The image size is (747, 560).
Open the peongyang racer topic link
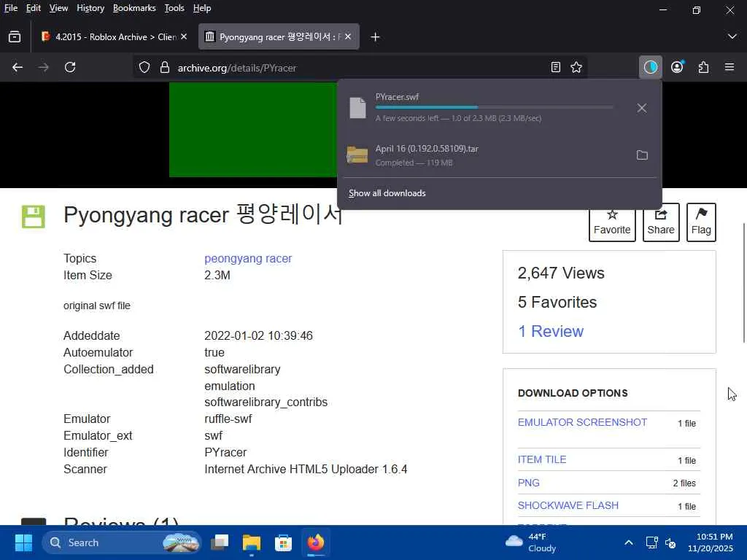pyautogui.click(x=248, y=259)
